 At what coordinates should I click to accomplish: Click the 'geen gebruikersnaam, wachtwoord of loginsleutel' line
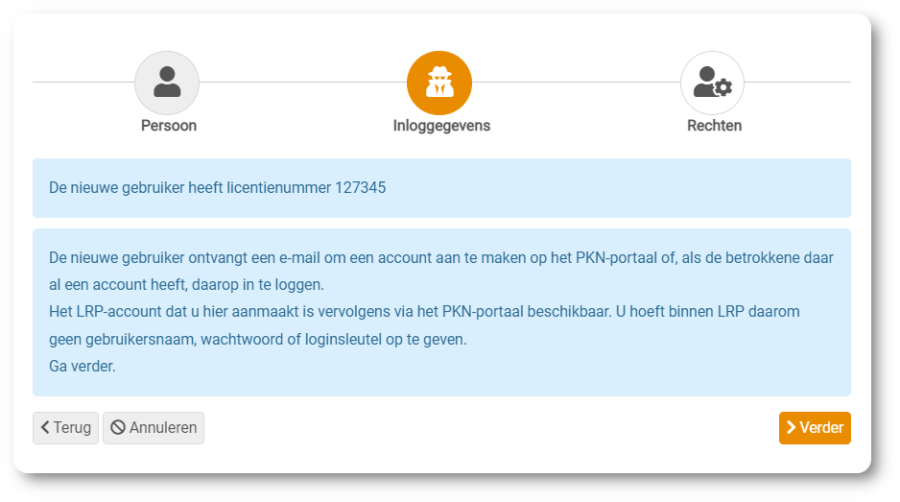click(x=258, y=340)
